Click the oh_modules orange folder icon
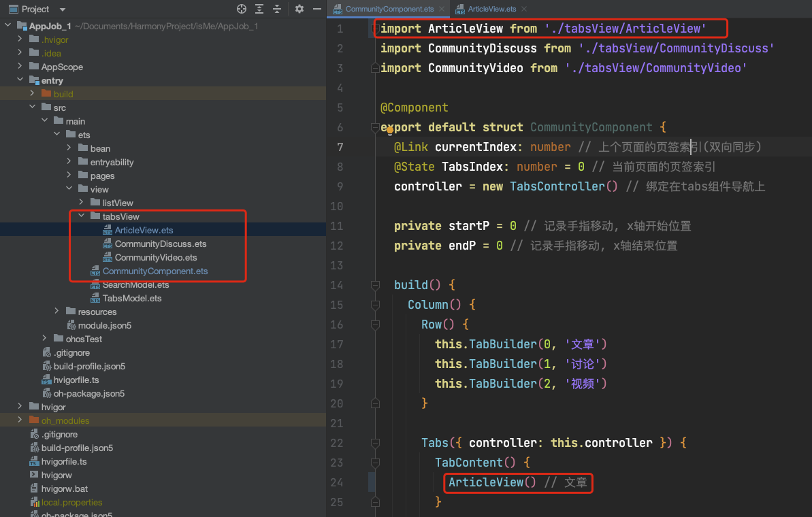The image size is (812, 517). pyautogui.click(x=34, y=420)
